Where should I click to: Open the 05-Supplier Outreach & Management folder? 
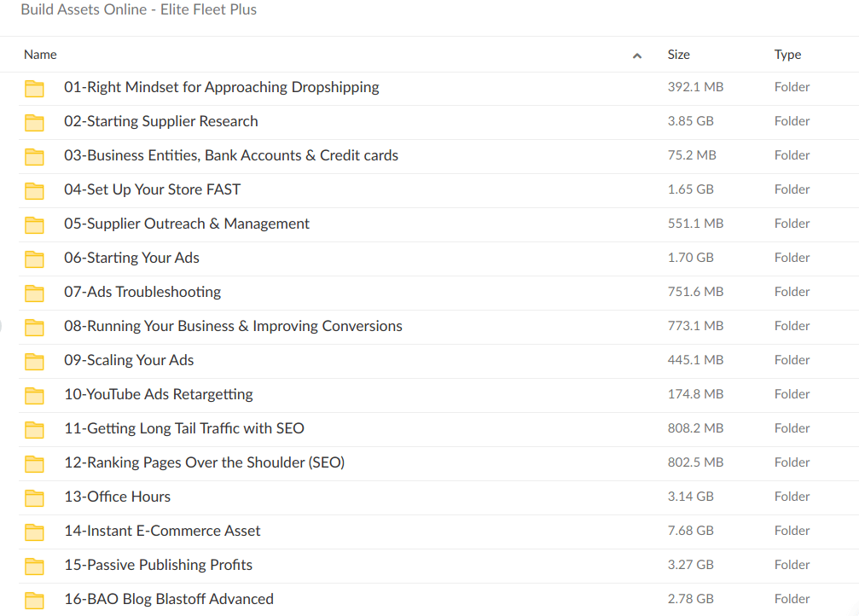tap(186, 224)
